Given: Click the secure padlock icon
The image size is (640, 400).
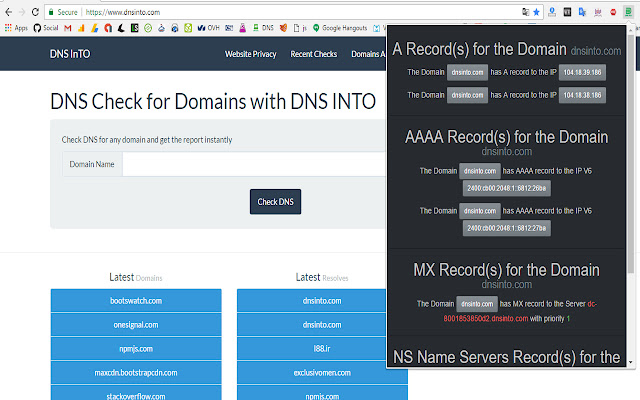Looking at the screenshot, I should click(51, 12).
